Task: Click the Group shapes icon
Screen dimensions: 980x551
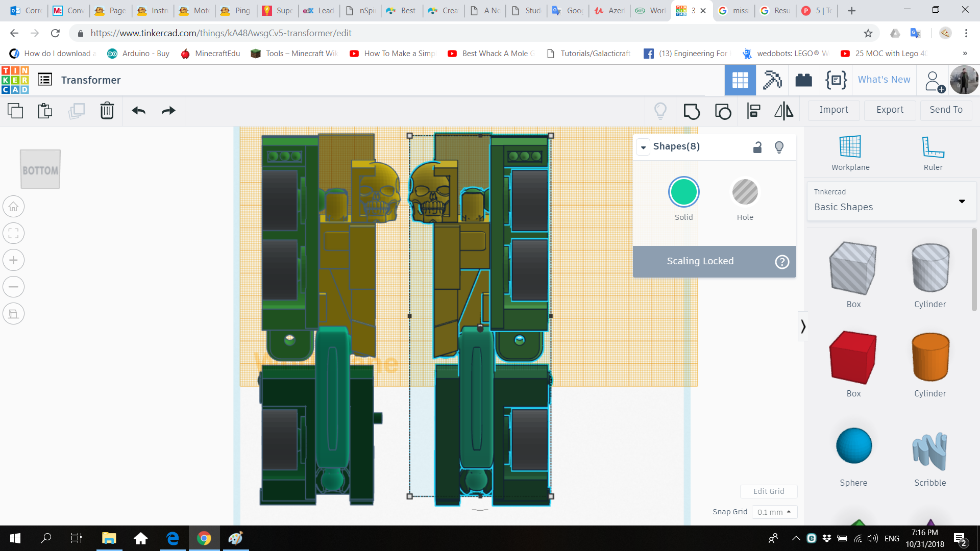Action: 692,111
